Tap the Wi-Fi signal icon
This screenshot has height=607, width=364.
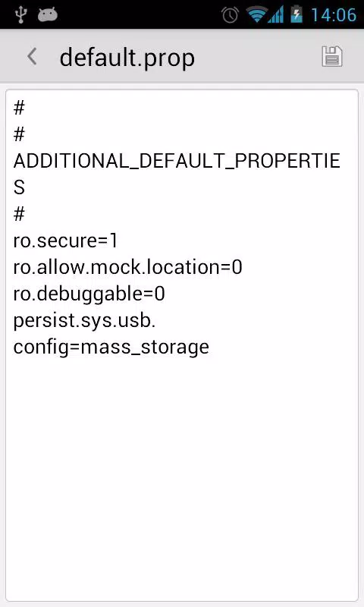256,15
